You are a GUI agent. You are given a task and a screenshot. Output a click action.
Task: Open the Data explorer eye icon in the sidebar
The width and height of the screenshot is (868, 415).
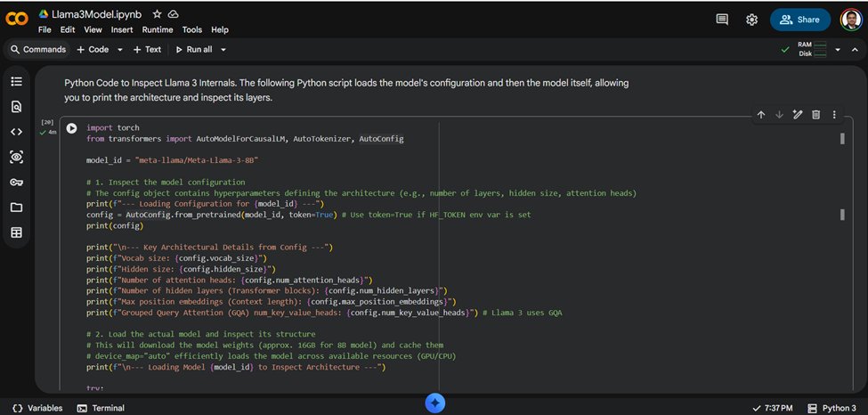click(17, 158)
